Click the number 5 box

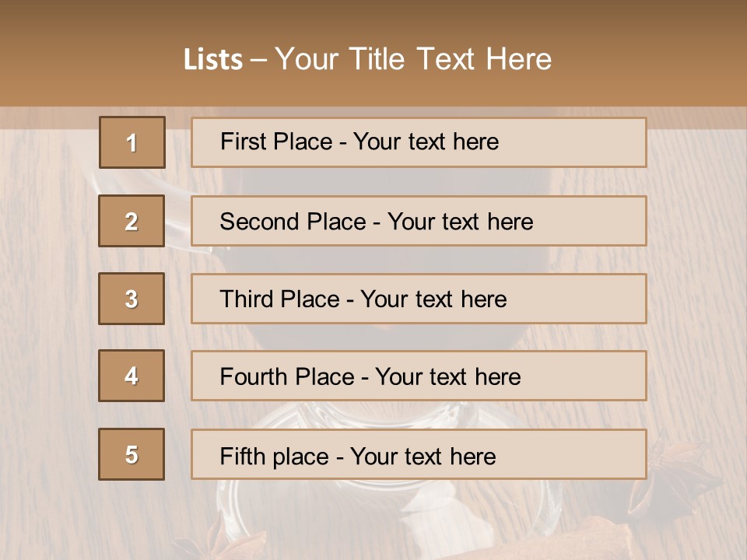[x=132, y=454]
